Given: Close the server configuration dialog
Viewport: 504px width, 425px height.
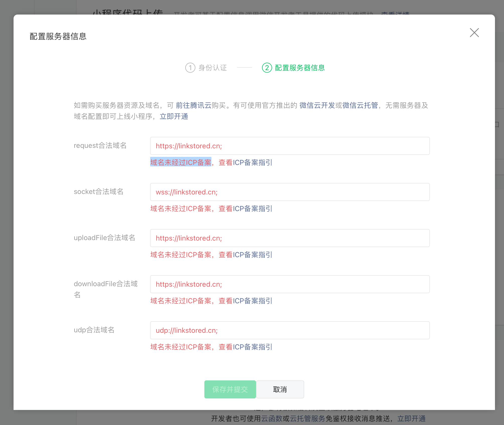Looking at the screenshot, I should tap(474, 33).
